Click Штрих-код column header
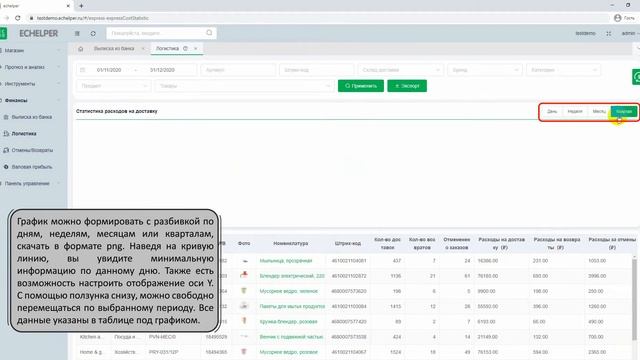640x360 pixels. (348, 243)
